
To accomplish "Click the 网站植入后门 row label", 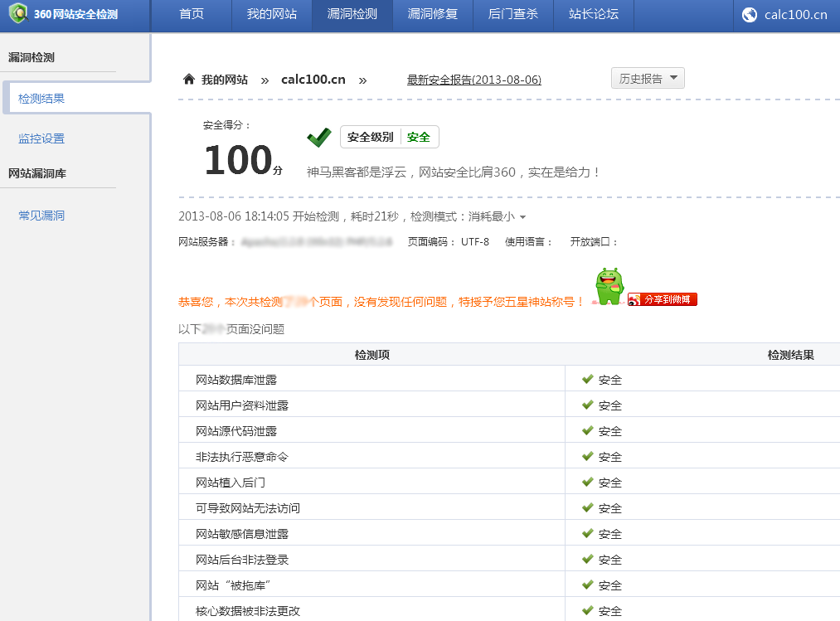I will (x=231, y=483).
